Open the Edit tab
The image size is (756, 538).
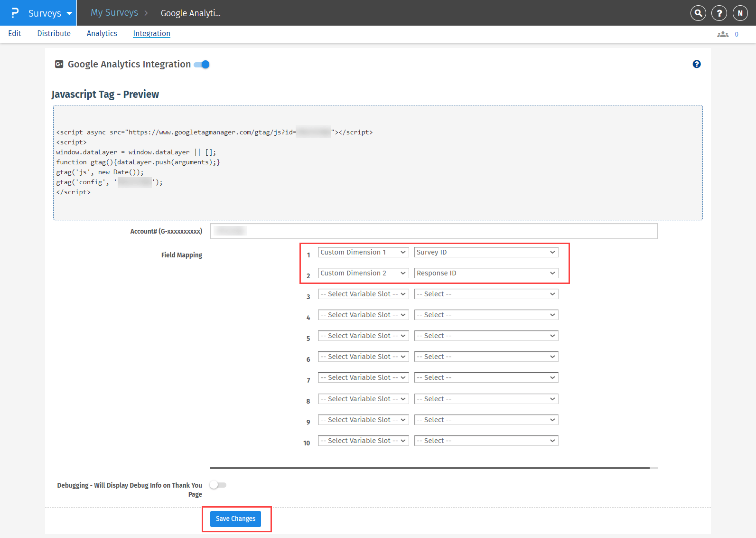pos(15,33)
